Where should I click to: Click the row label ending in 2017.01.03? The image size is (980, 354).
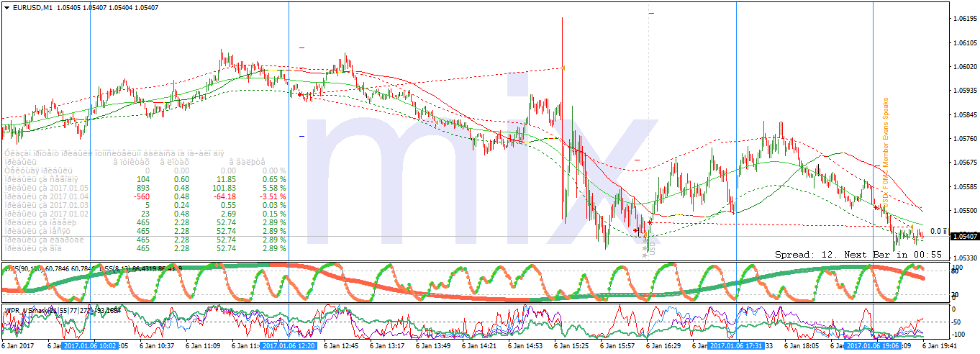46,205
